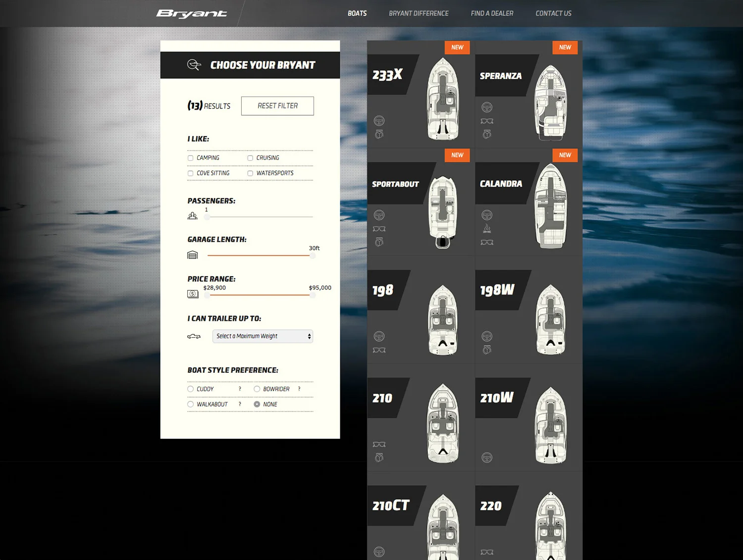This screenshot has height=560, width=743.
Task: Click the Reset Filter button
Action: click(x=277, y=106)
